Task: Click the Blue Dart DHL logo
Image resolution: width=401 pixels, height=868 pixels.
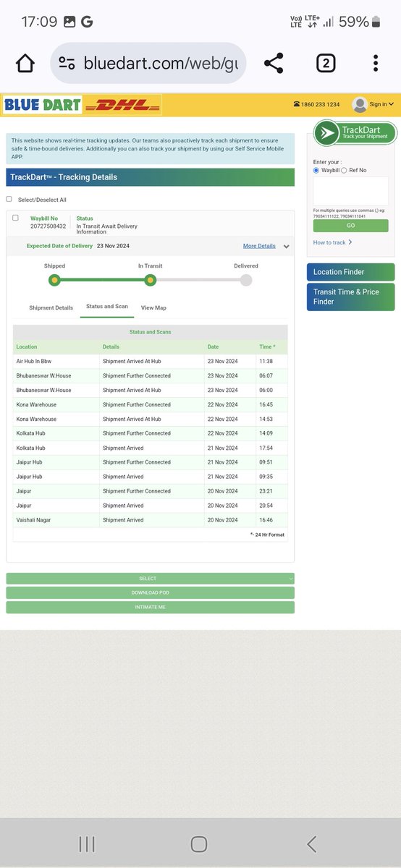Action: click(x=82, y=105)
